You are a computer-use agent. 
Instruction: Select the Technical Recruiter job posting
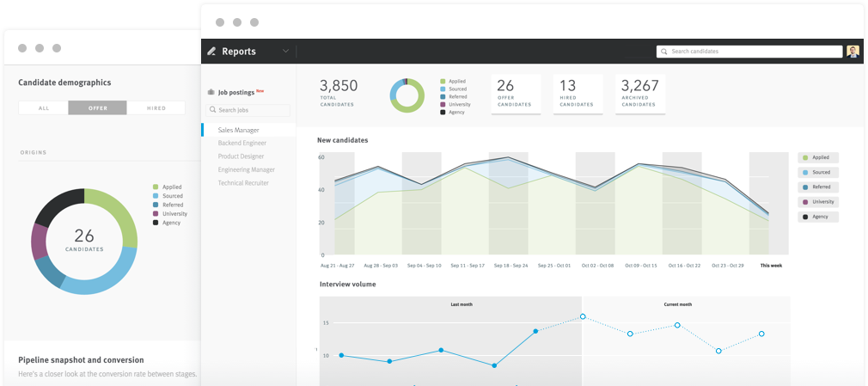pos(243,183)
